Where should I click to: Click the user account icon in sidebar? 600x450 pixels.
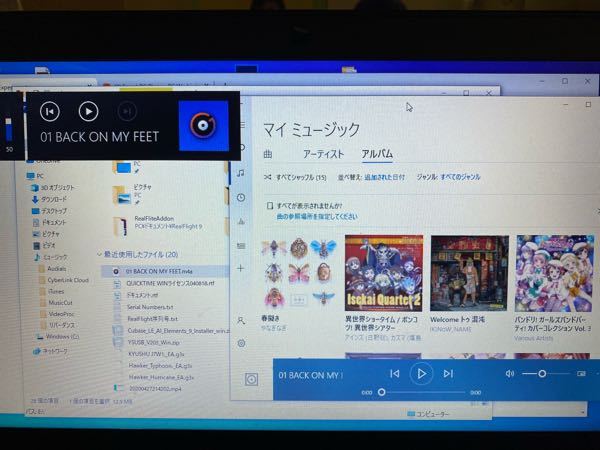click(241, 320)
